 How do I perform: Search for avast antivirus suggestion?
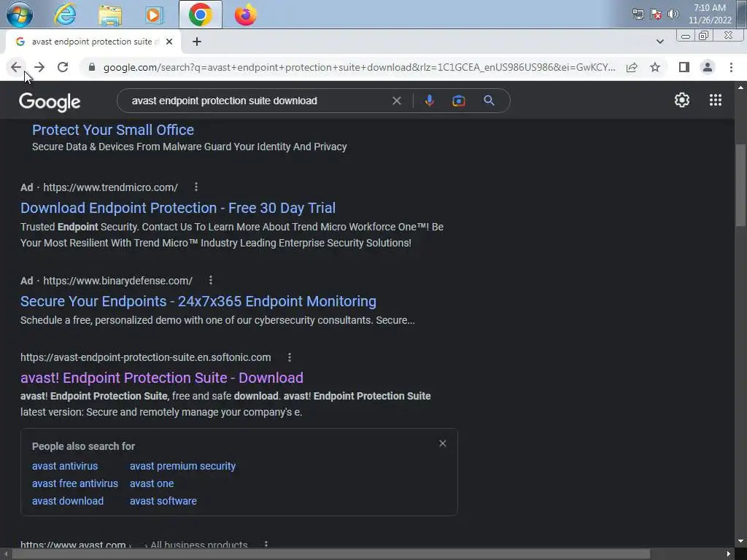point(65,466)
